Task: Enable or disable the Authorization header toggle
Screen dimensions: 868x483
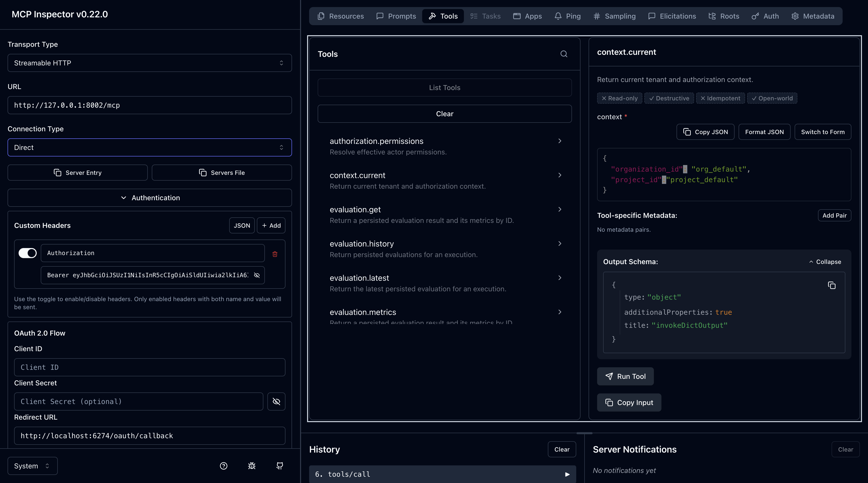Action: click(x=28, y=253)
